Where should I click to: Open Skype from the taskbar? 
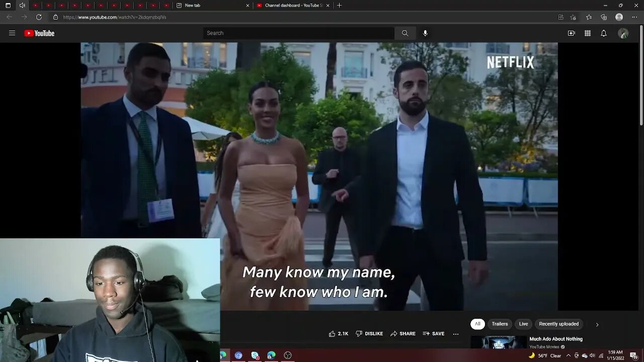point(255,355)
